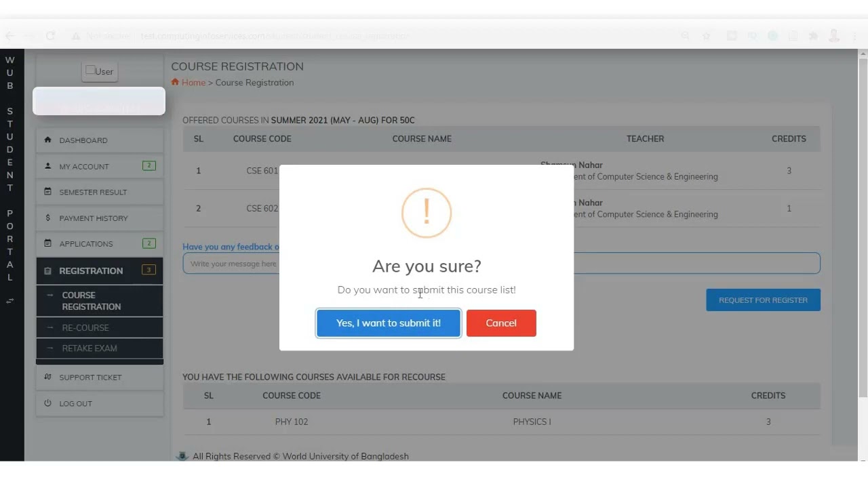The height and width of the screenshot is (488, 868).
Task: Click the User profile picture placeholder
Action: pyautogui.click(x=100, y=71)
